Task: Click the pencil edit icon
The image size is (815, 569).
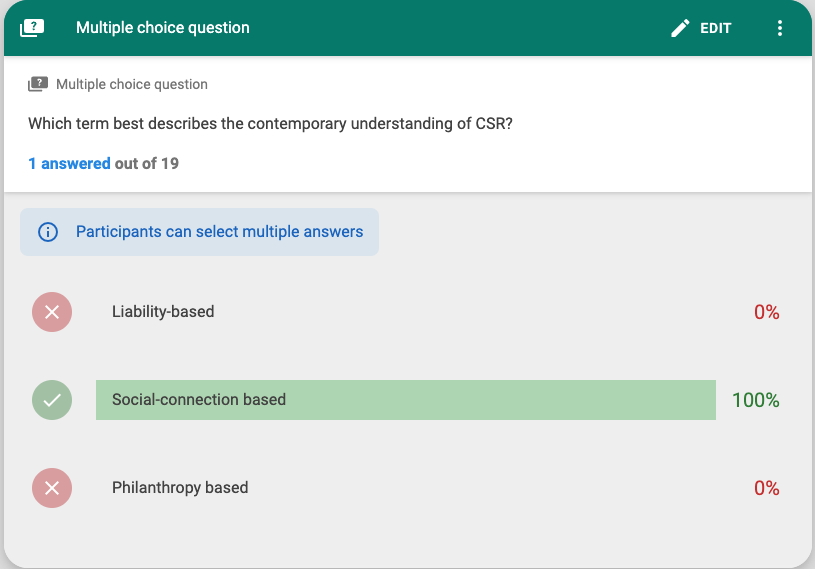Action: click(x=680, y=28)
